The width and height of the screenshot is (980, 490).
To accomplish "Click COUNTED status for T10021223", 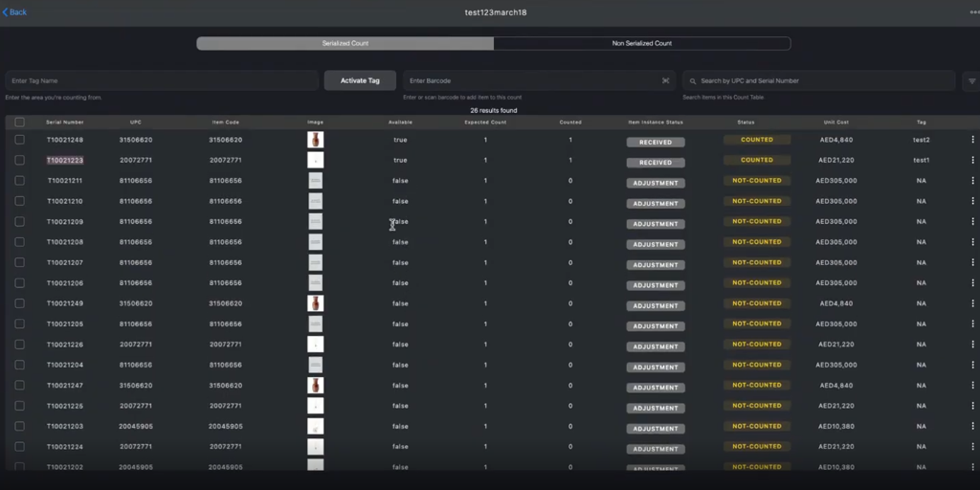I will pyautogui.click(x=757, y=160).
